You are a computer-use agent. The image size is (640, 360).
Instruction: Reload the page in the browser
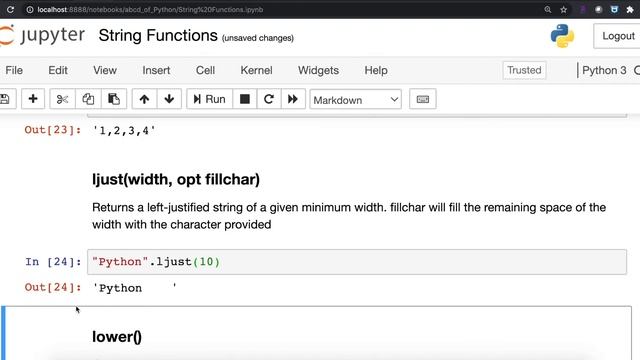(10, 9)
